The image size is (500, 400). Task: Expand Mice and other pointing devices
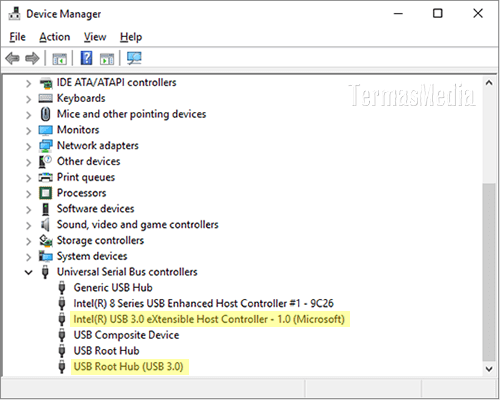point(29,115)
